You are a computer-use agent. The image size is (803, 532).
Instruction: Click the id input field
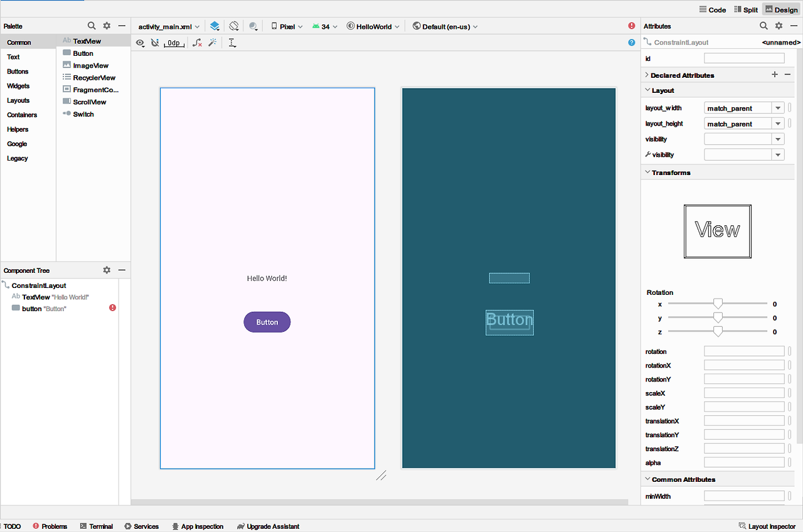click(x=744, y=58)
